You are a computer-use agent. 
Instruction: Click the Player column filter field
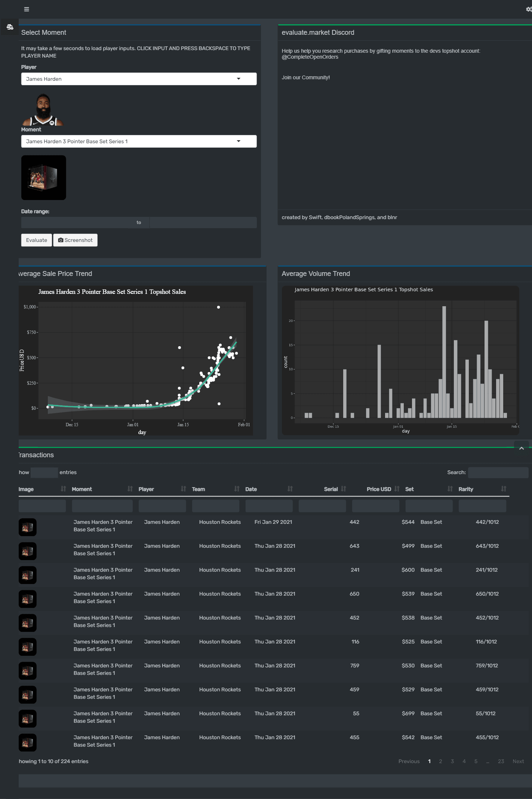162,506
